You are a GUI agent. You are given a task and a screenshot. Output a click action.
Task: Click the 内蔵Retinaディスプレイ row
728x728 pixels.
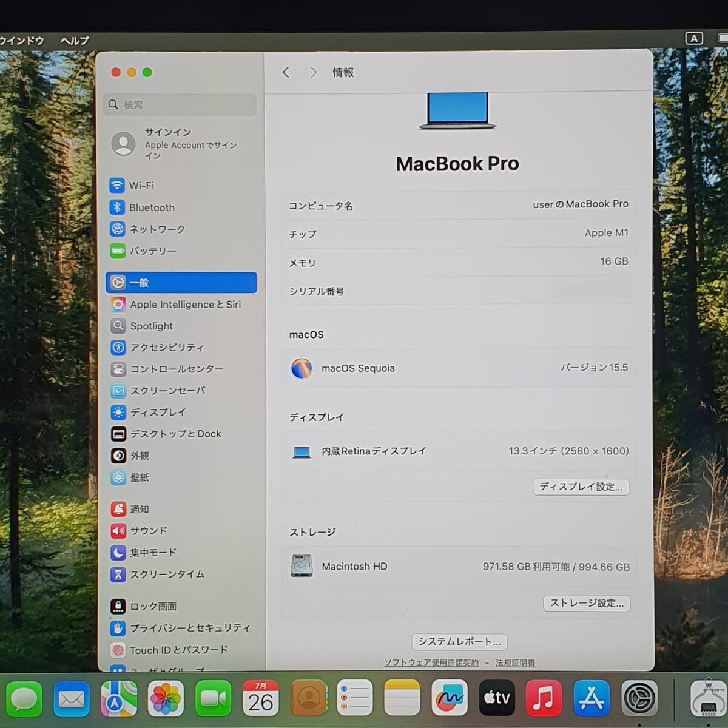tap(459, 451)
